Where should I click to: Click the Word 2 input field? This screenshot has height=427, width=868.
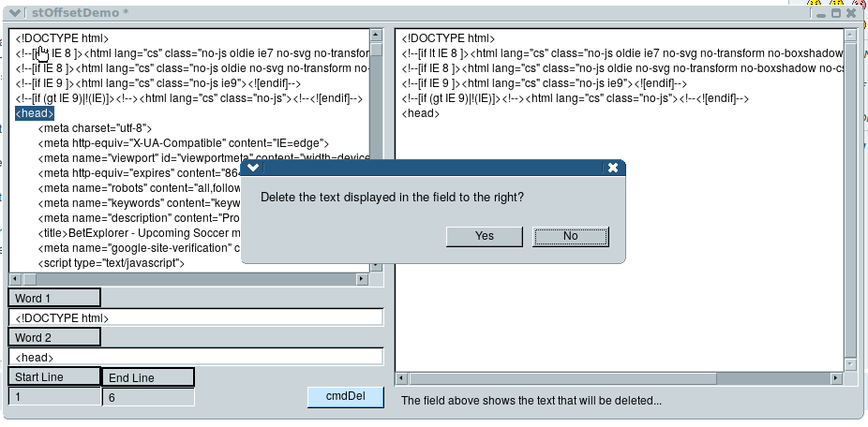(x=196, y=357)
